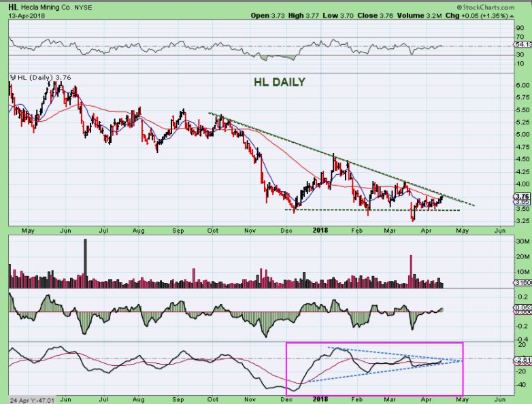
Task: Click the up-triangle icon after Chg percentage
Action: pyautogui.click(x=512, y=16)
